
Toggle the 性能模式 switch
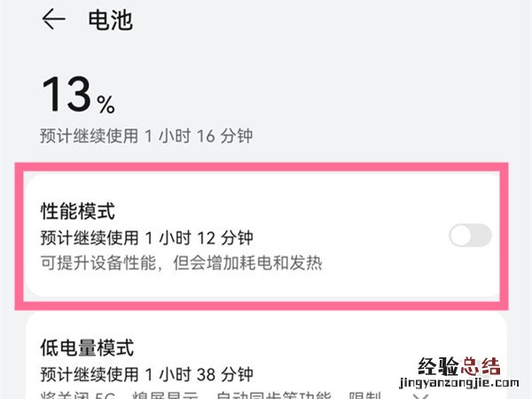(470, 235)
